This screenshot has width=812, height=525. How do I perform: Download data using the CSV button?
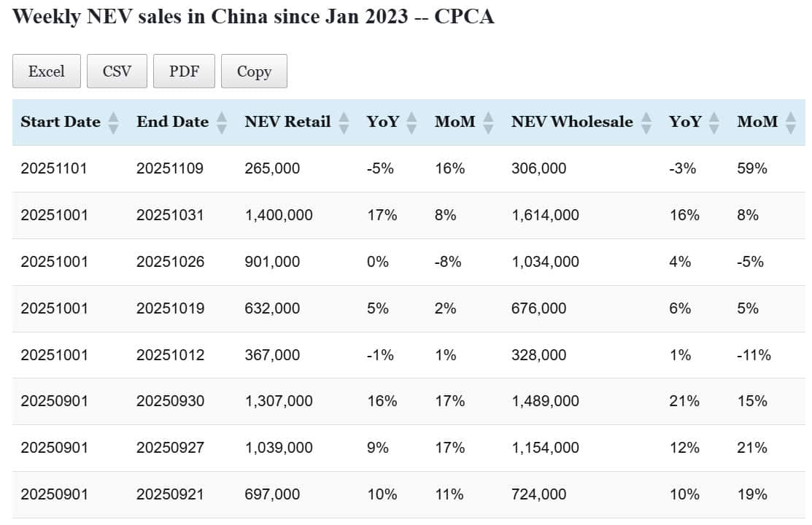click(x=117, y=71)
